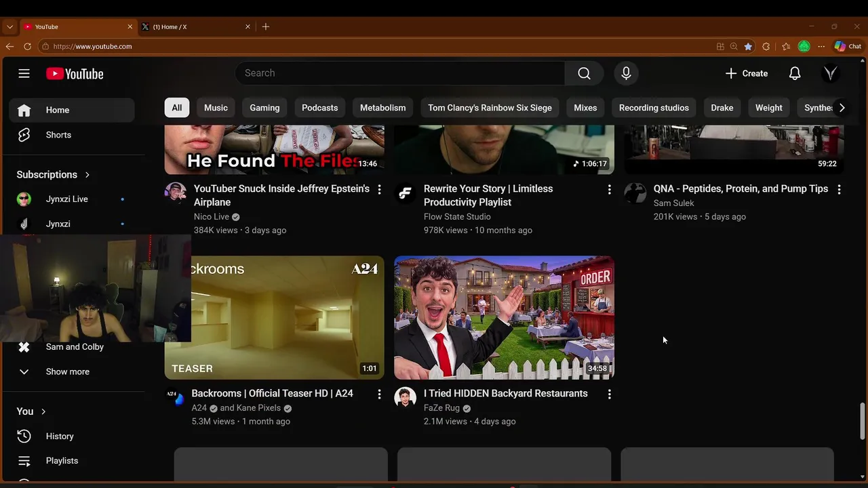Start voice search with microphone icon
The height and width of the screenshot is (488, 868).
pyautogui.click(x=626, y=73)
